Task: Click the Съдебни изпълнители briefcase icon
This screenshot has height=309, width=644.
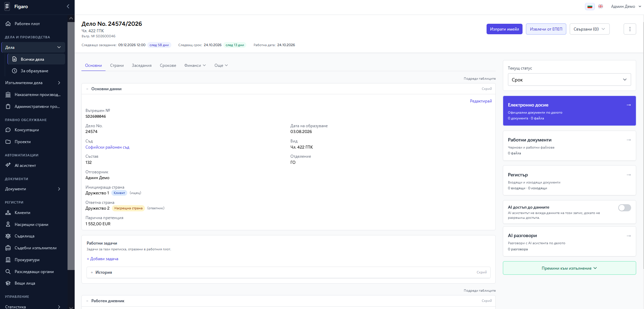Action: pos(8,248)
